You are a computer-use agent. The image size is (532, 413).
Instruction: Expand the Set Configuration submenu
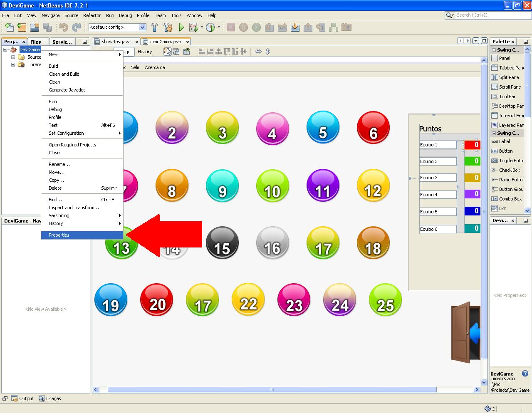click(82, 133)
